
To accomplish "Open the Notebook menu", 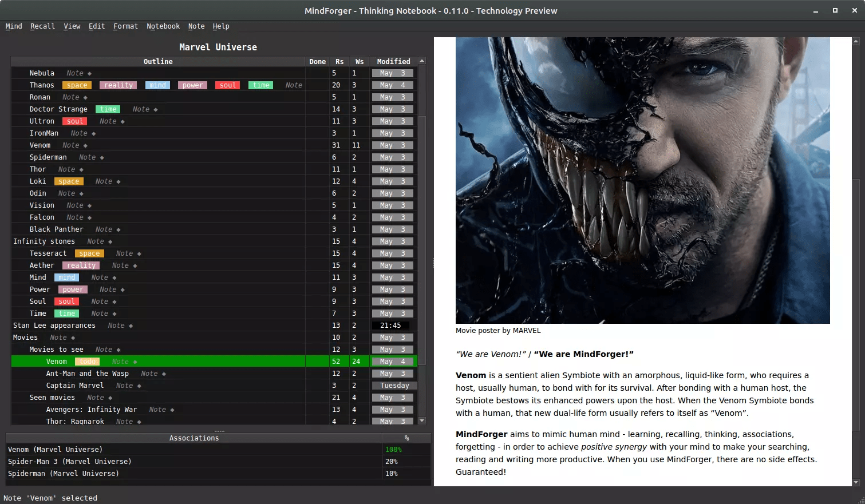I will pyautogui.click(x=163, y=26).
